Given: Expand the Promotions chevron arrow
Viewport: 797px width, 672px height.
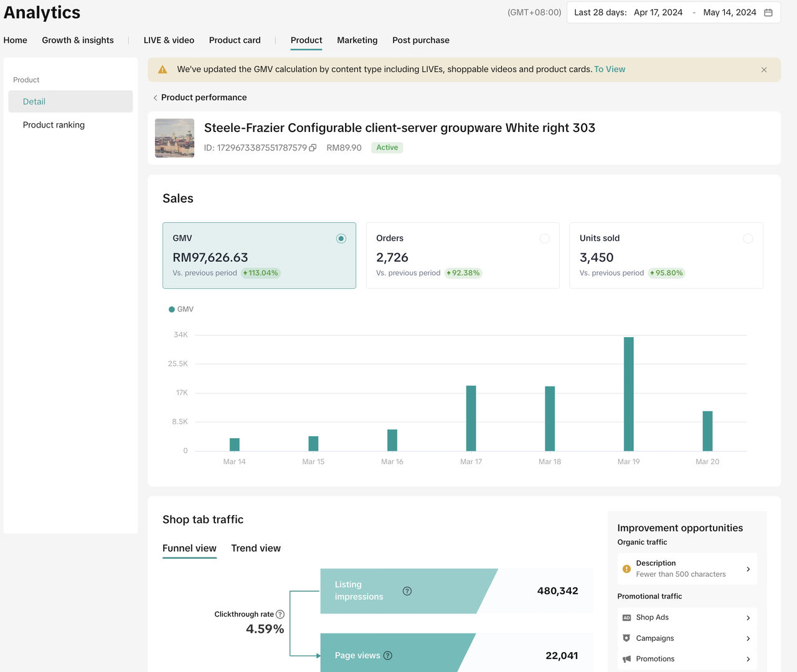Looking at the screenshot, I should point(748,659).
